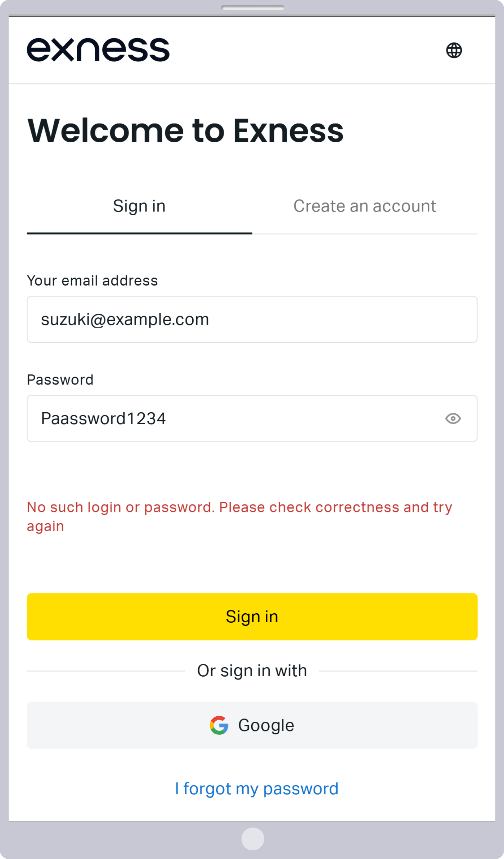Click the device top speaker bar
The width and height of the screenshot is (504, 859).
coord(253,8)
